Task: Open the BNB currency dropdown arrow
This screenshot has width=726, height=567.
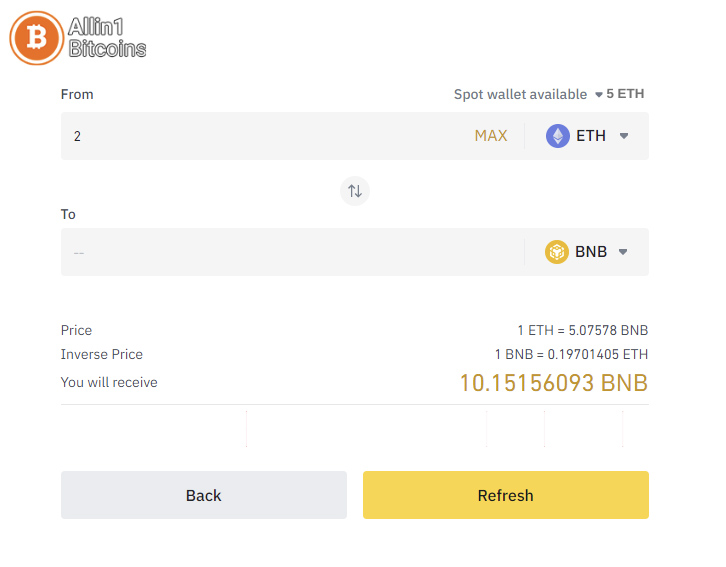Action: click(x=623, y=252)
